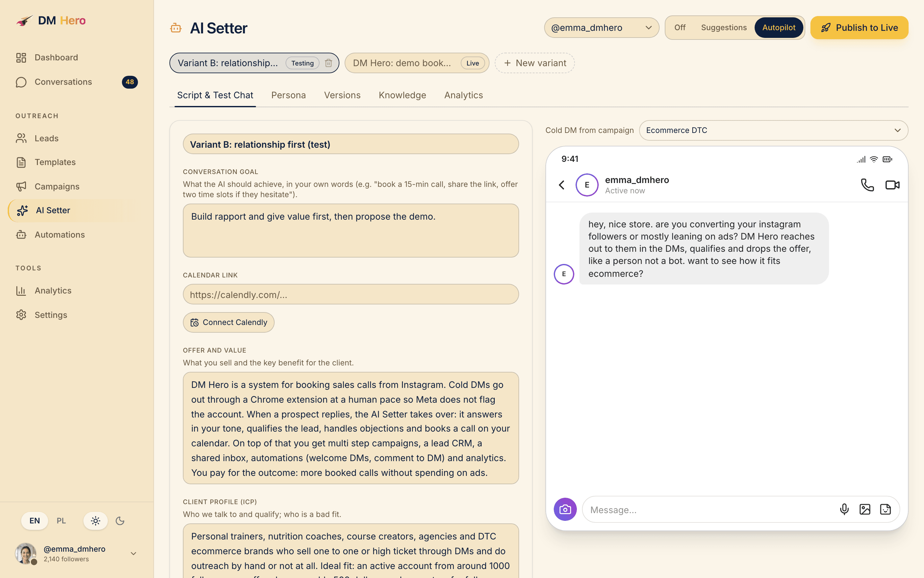Switch AI mode to Autopilot
924x578 pixels.
point(779,28)
